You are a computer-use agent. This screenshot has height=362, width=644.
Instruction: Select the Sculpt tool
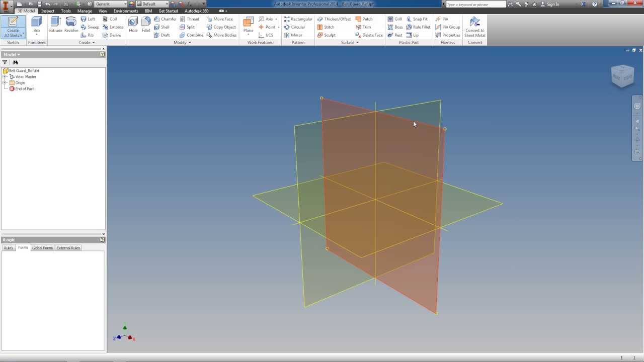click(327, 35)
